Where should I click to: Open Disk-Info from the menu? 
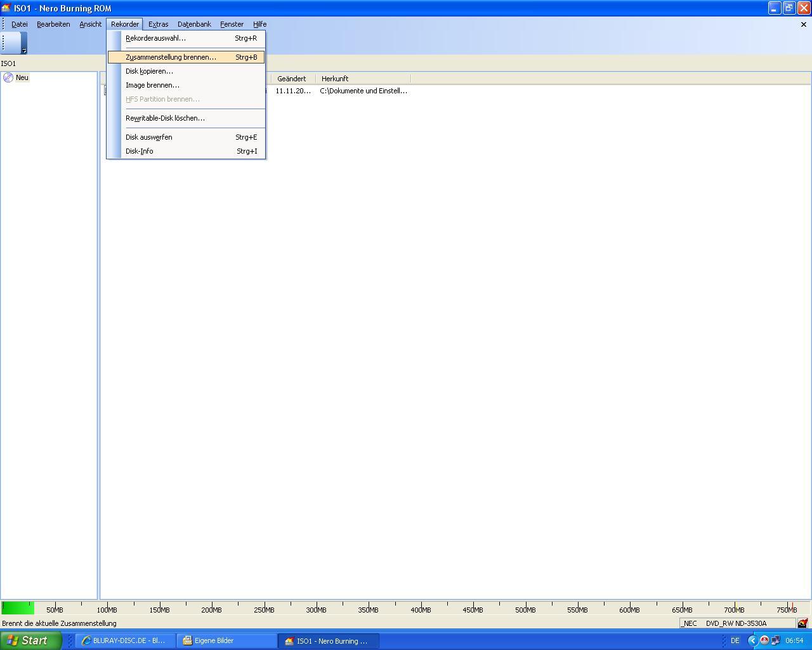(x=186, y=151)
